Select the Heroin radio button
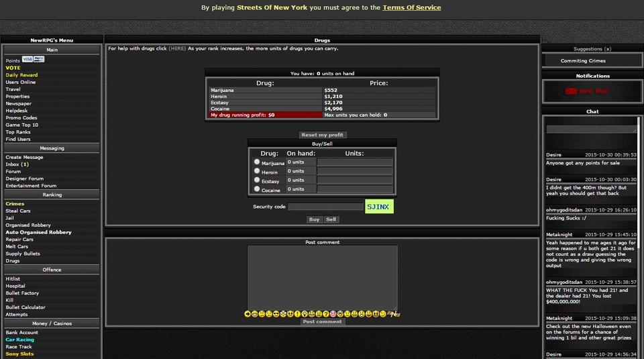Viewport: 644px width, 359px height. pos(257,171)
